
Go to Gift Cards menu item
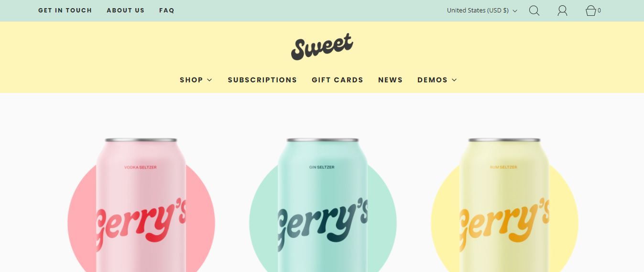coord(338,80)
